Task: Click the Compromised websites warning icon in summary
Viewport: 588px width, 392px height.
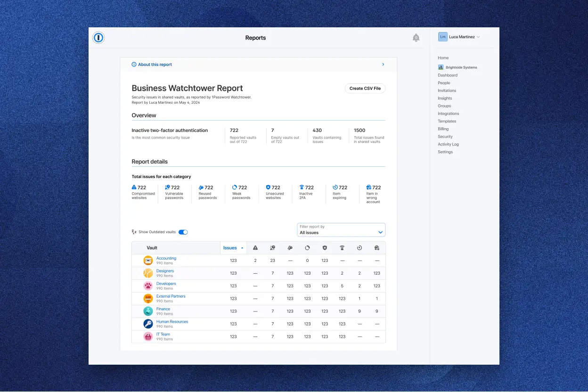Action: 134,187
